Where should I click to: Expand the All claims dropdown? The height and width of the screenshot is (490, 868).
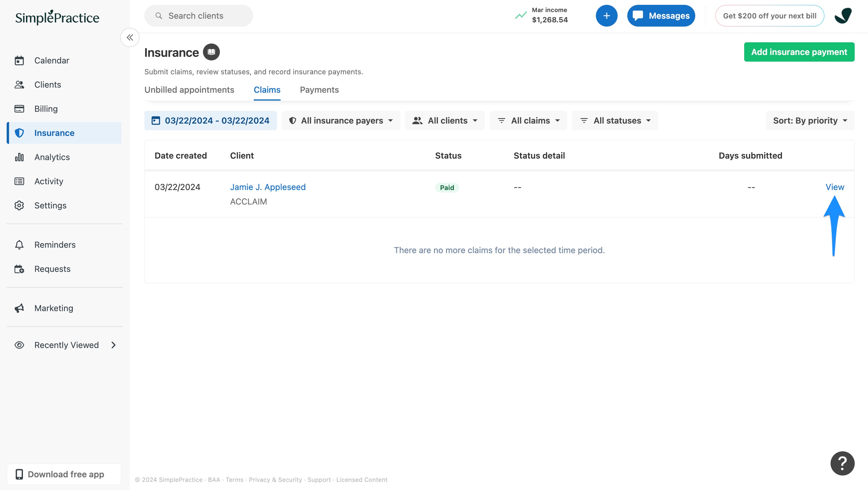528,121
